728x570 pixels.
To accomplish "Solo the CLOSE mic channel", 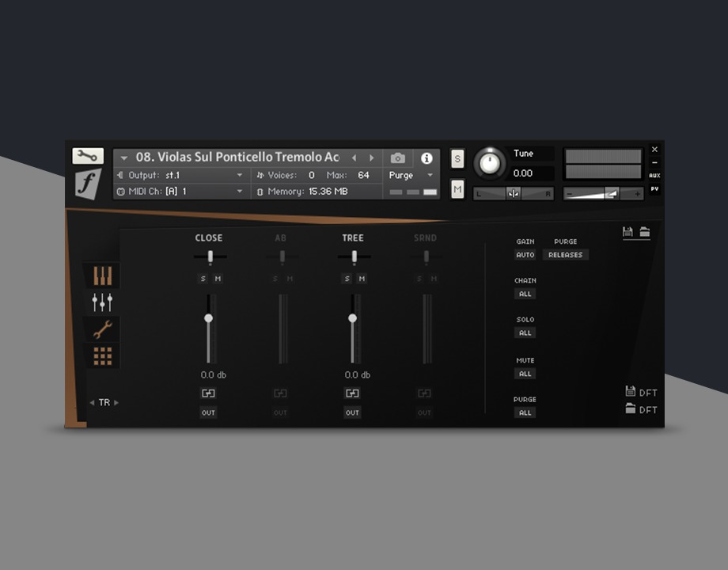I will (x=201, y=279).
